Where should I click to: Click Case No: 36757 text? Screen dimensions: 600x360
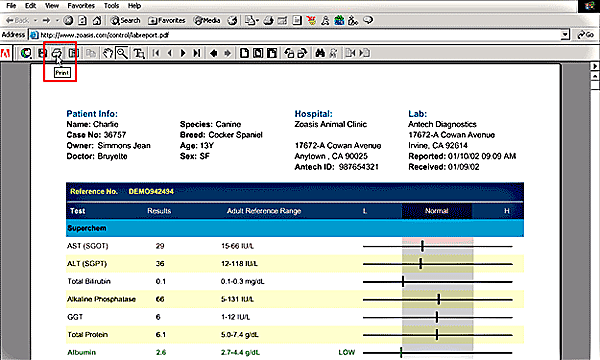coord(96,135)
